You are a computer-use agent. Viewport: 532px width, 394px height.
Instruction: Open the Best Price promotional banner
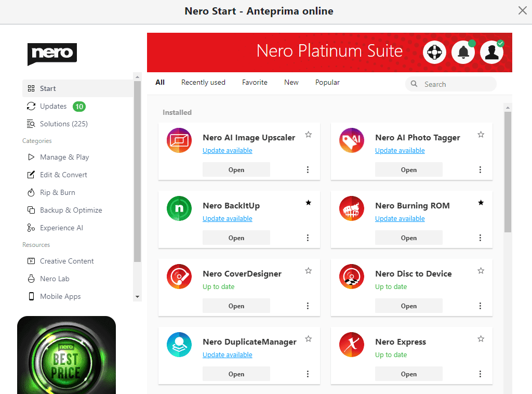tap(66, 355)
